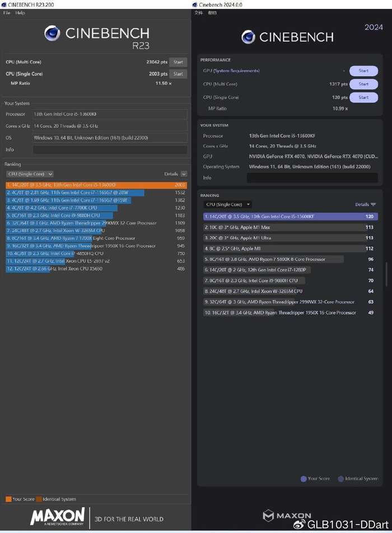
Task: Click the Cinebench 2024 title bar app icon
Action: (196, 4)
